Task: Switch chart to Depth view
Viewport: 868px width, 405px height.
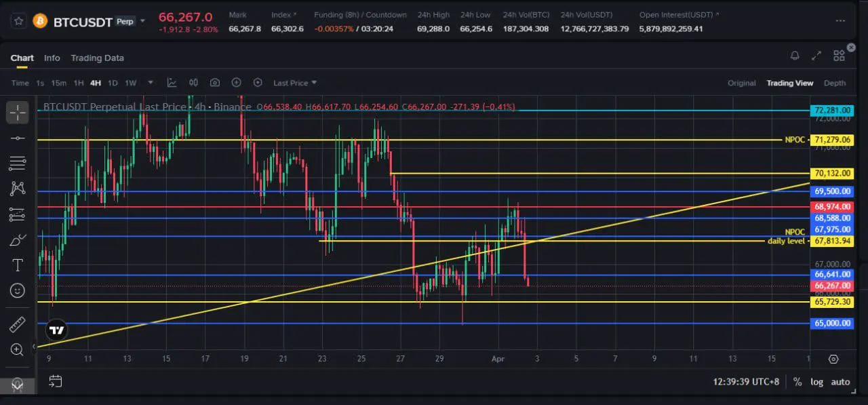Action: 835,83
